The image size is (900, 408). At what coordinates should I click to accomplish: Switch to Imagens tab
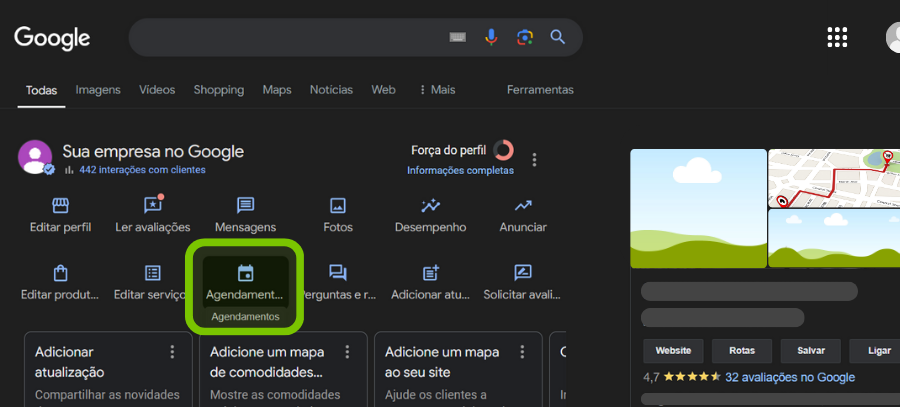point(98,90)
